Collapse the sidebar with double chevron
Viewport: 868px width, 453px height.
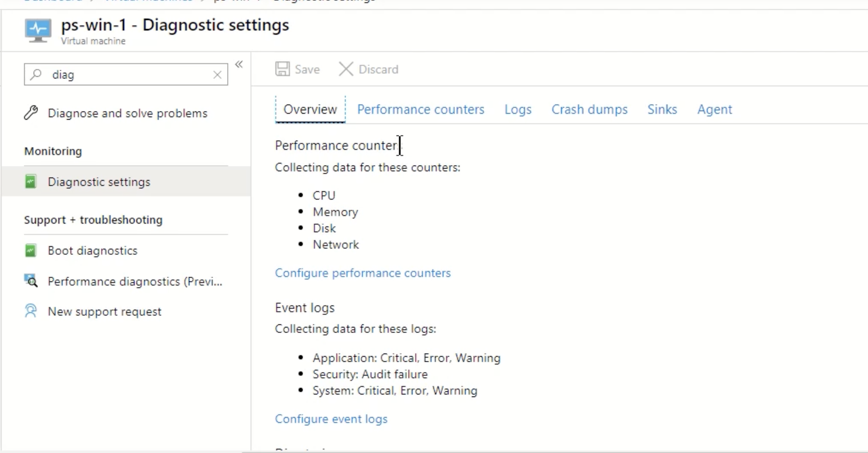click(x=239, y=64)
